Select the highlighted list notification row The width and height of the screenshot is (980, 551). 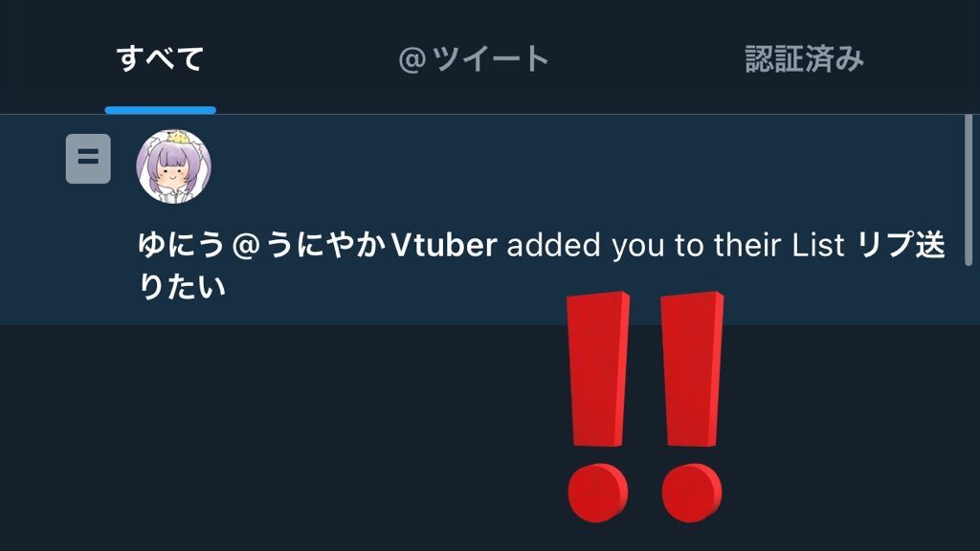pos(482,220)
